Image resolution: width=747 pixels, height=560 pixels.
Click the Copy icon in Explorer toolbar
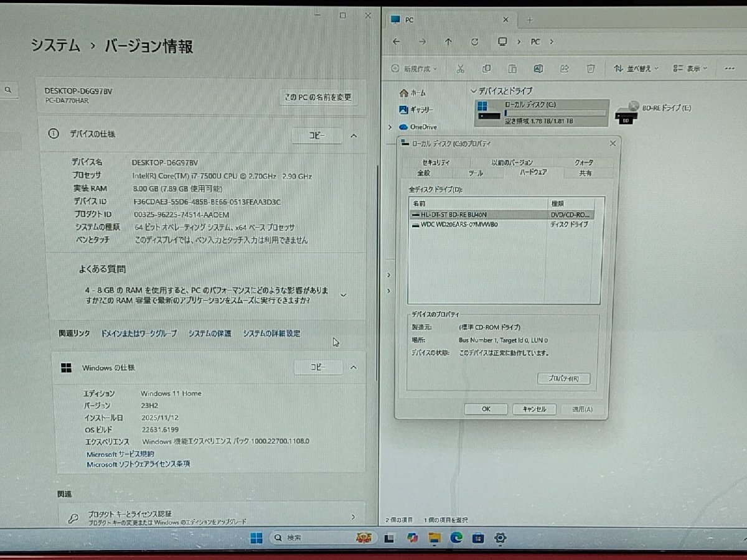point(487,68)
